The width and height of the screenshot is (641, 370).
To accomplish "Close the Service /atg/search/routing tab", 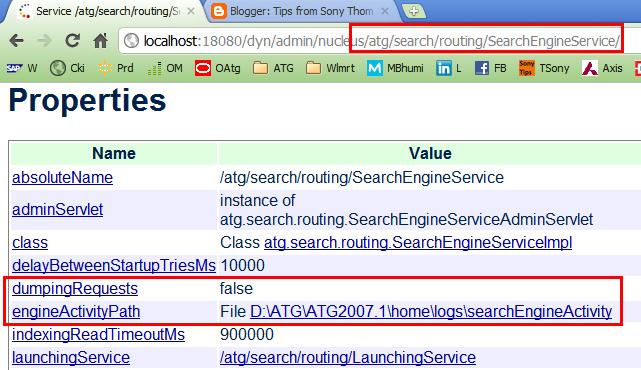I will [191, 11].
